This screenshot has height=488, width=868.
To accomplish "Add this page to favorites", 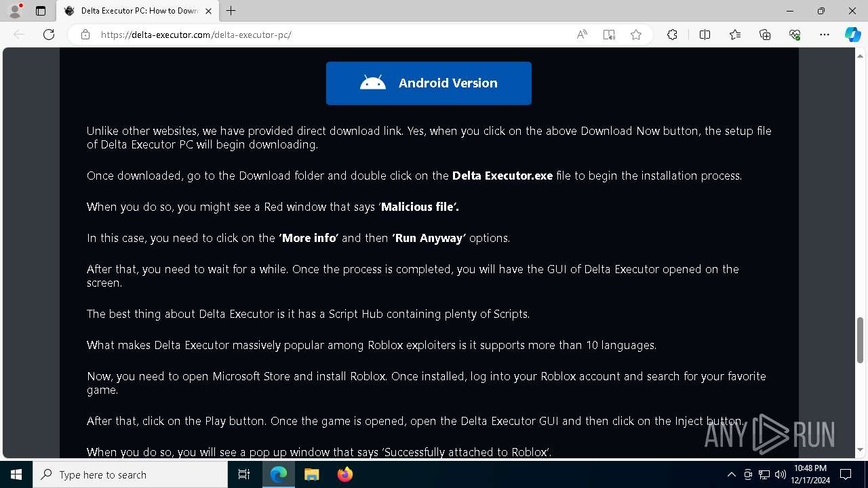I will (636, 35).
